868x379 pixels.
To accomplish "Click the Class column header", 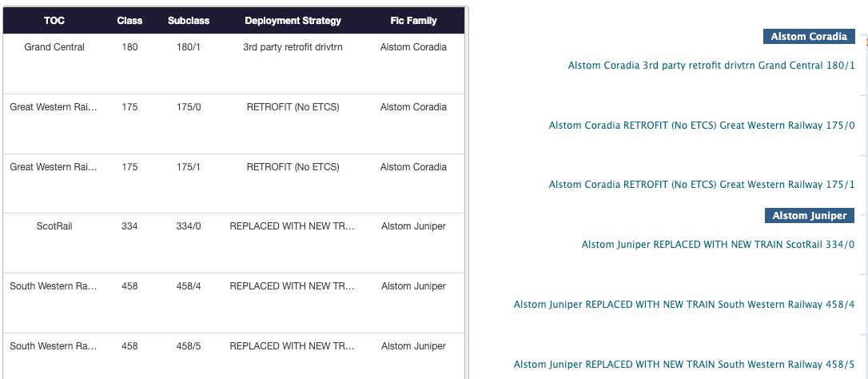I will 129,21.
